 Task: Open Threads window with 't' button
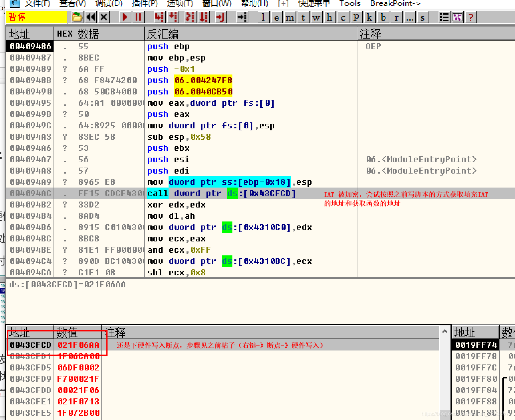(303, 17)
